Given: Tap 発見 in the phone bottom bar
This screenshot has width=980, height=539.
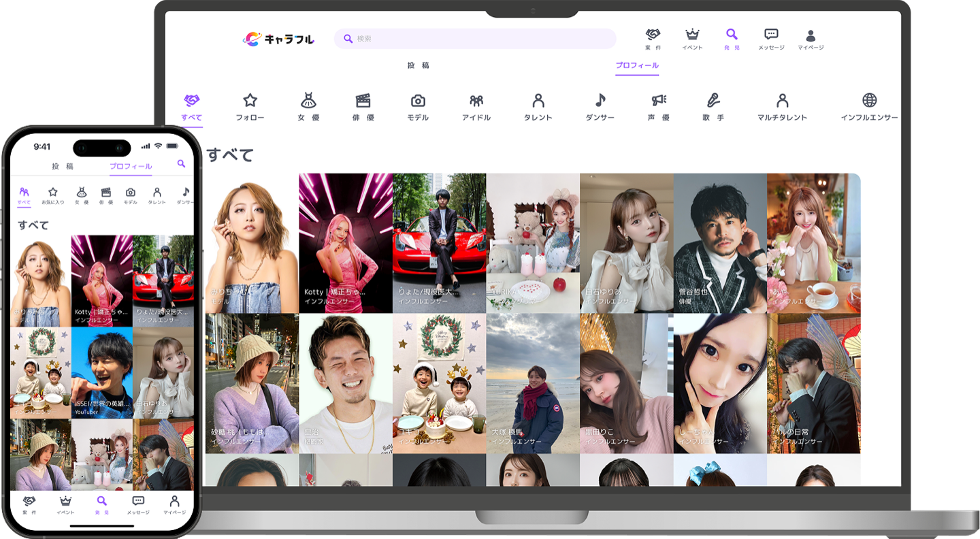Looking at the screenshot, I should coord(102,504).
